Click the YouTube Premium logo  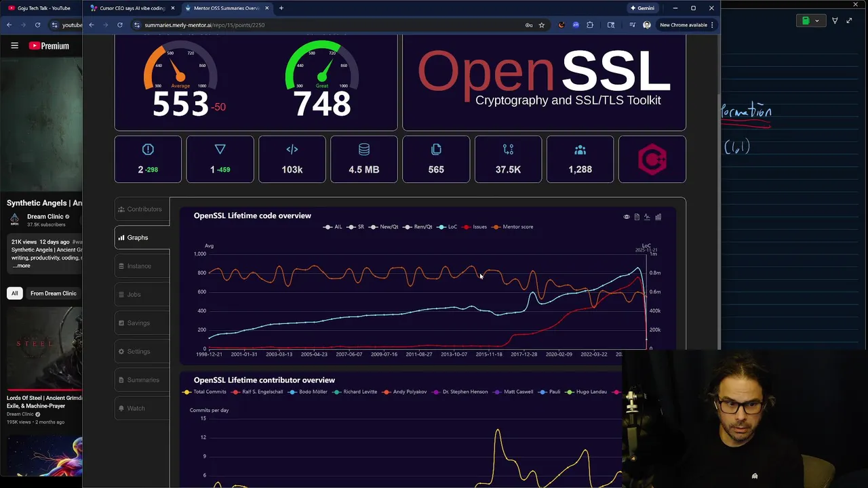click(49, 45)
